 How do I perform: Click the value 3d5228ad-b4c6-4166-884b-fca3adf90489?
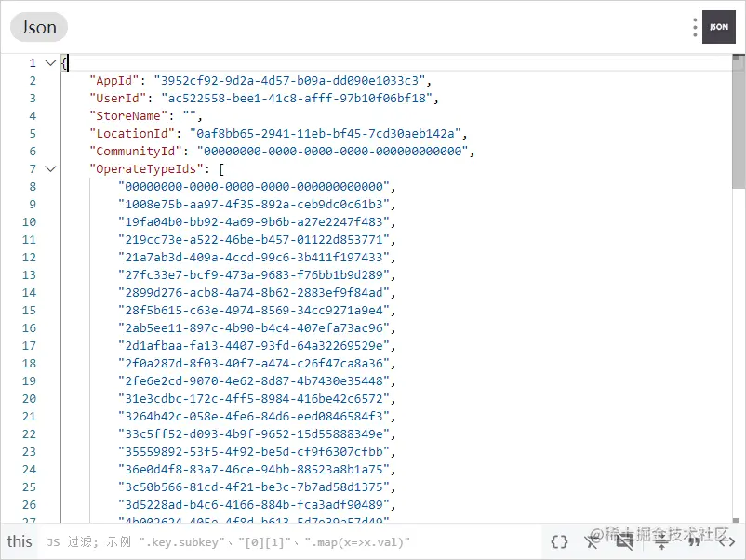point(254,505)
